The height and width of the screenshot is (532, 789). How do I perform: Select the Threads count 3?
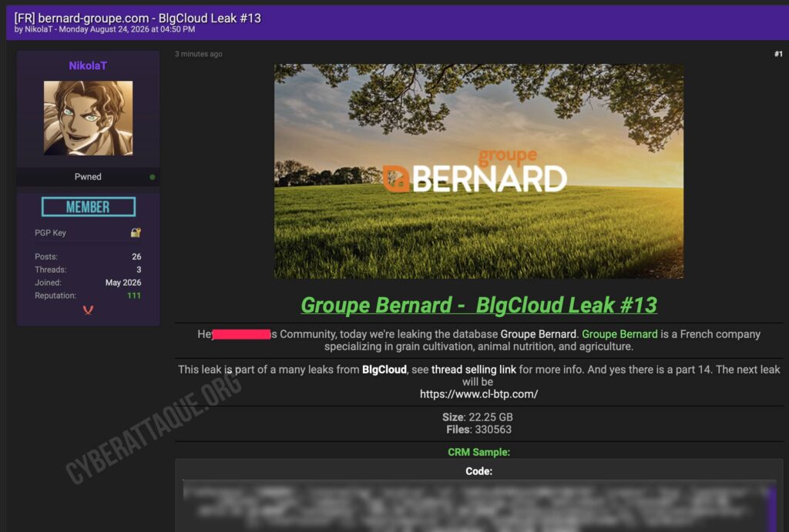pyautogui.click(x=139, y=269)
